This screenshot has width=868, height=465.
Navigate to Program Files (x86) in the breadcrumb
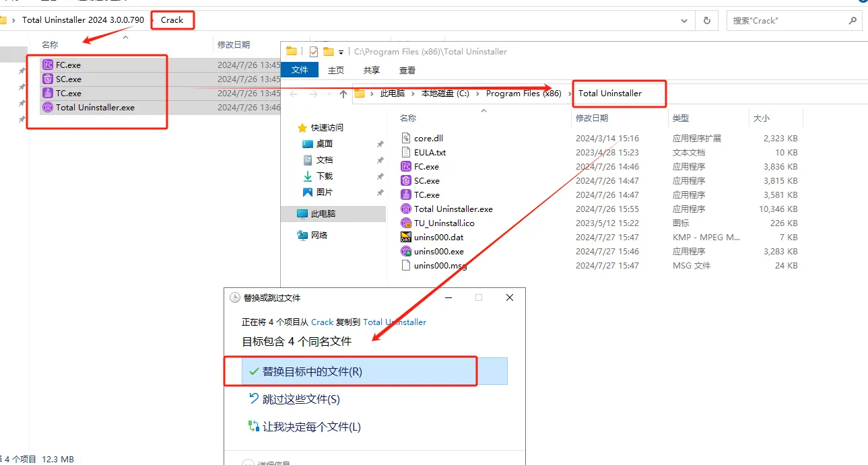[x=524, y=94]
